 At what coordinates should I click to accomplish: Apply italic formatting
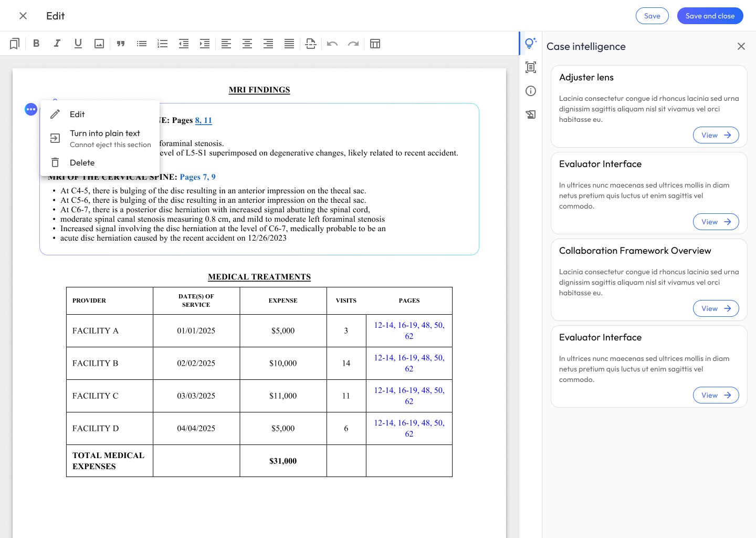[x=57, y=44]
